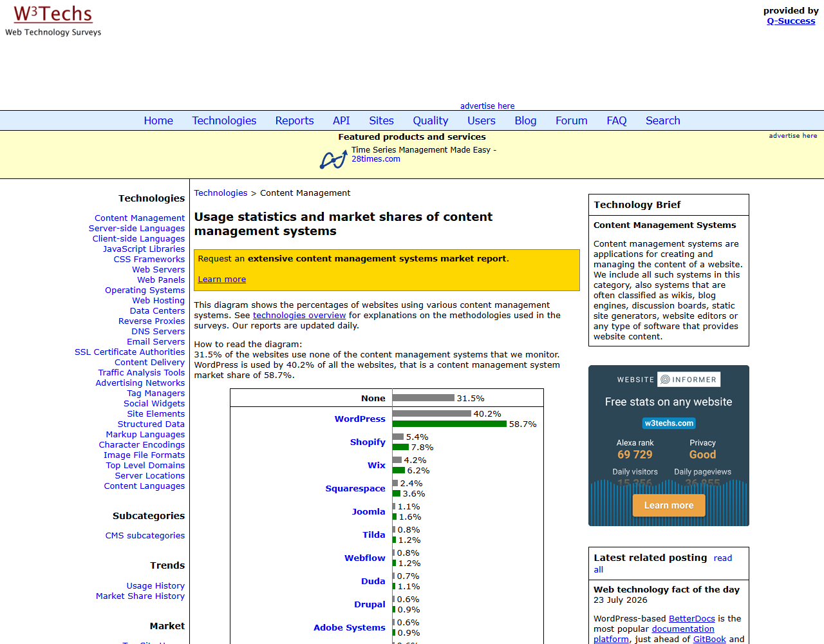Open Advertising Networks in the sidebar
Screen dimensions: 824x644
pyautogui.click(x=140, y=383)
